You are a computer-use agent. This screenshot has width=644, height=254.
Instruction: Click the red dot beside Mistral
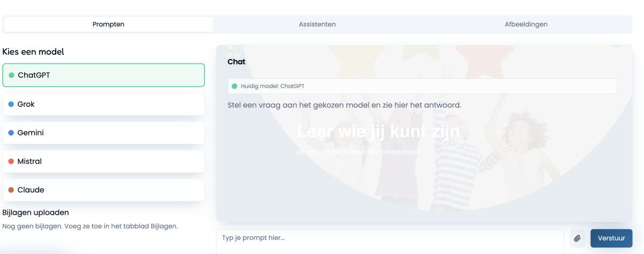[11, 162]
